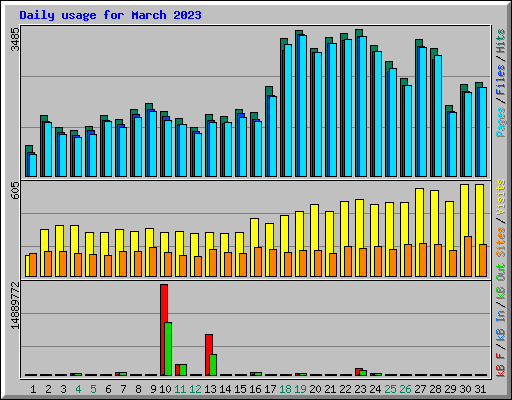
Task: Click day 18 weekend label on the x-axis
Action: coord(285,389)
